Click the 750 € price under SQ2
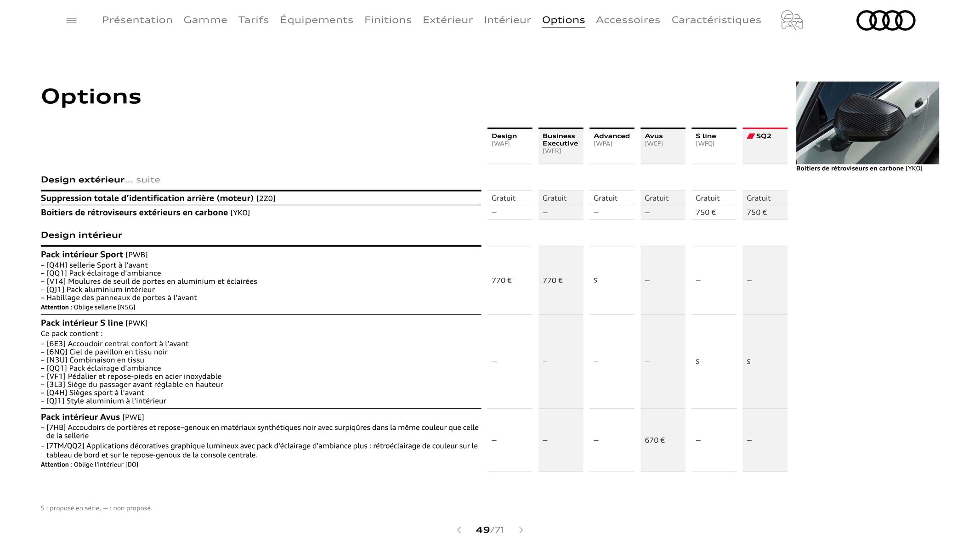Screen dimensions: 980x551 [x=756, y=212]
